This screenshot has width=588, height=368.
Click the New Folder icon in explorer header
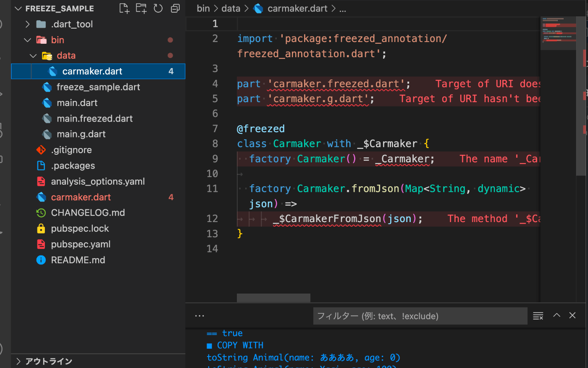(x=141, y=8)
